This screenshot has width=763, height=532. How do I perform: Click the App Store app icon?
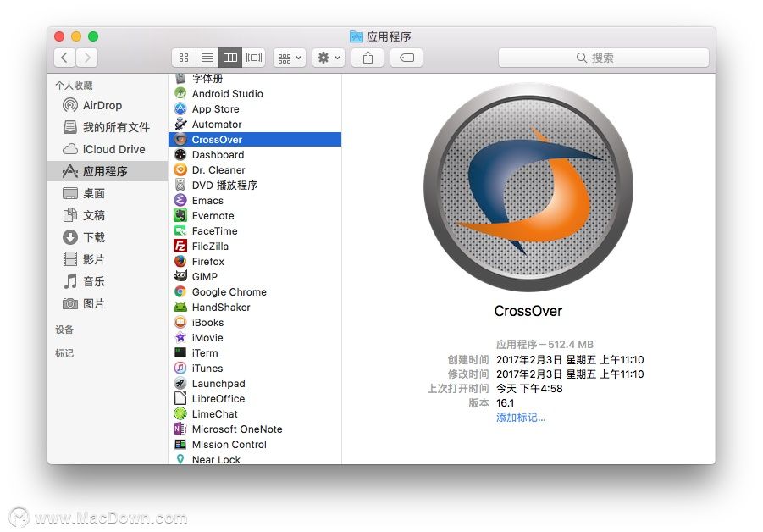(x=180, y=108)
